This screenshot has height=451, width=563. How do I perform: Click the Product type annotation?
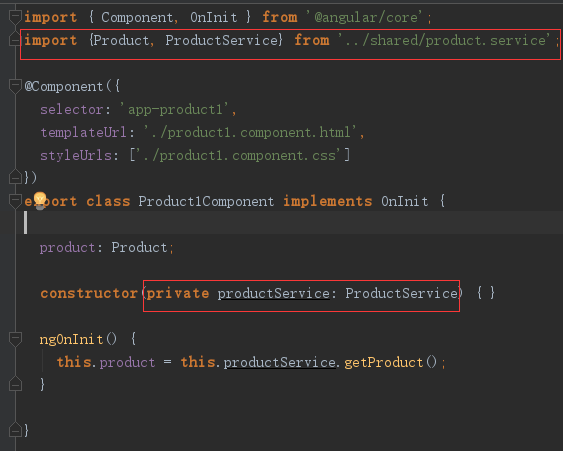click(139, 247)
